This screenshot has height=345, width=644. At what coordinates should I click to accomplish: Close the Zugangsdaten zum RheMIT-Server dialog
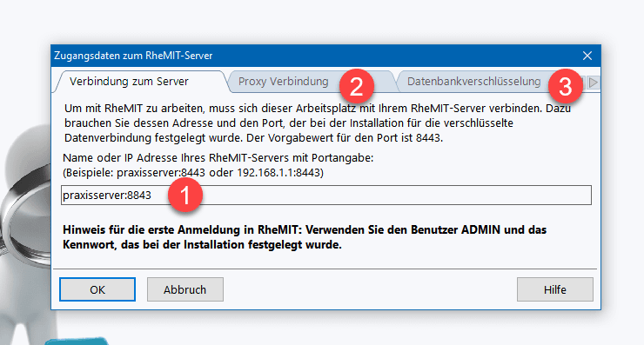[587, 56]
